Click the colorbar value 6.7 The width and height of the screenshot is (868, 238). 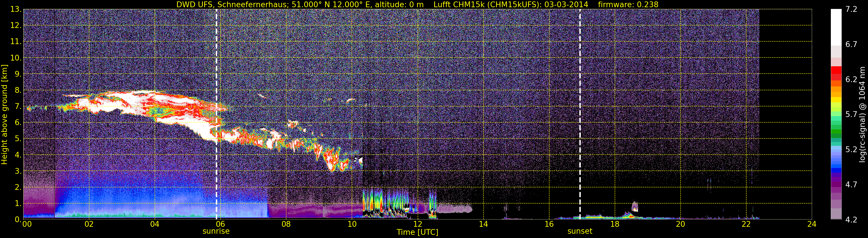tap(851, 44)
